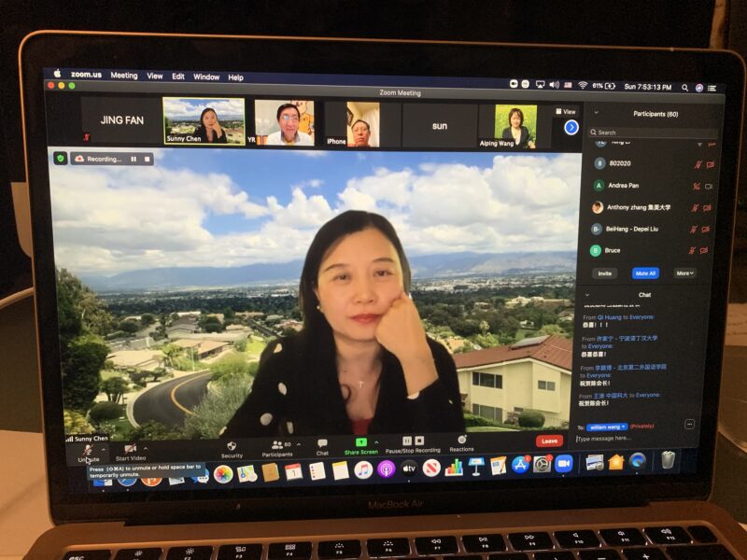Click the participants Search field
Image resolution: width=747 pixels, height=560 pixels.
tap(653, 133)
